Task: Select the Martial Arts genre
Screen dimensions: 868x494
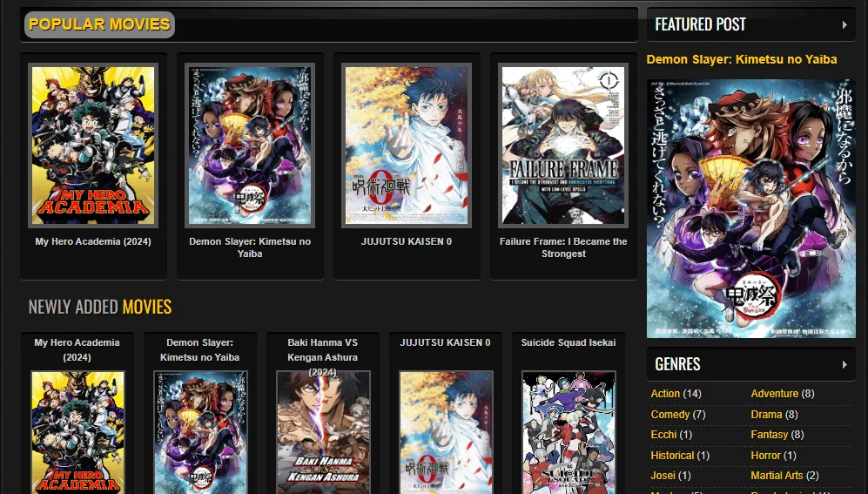Action: pos(777,476)
